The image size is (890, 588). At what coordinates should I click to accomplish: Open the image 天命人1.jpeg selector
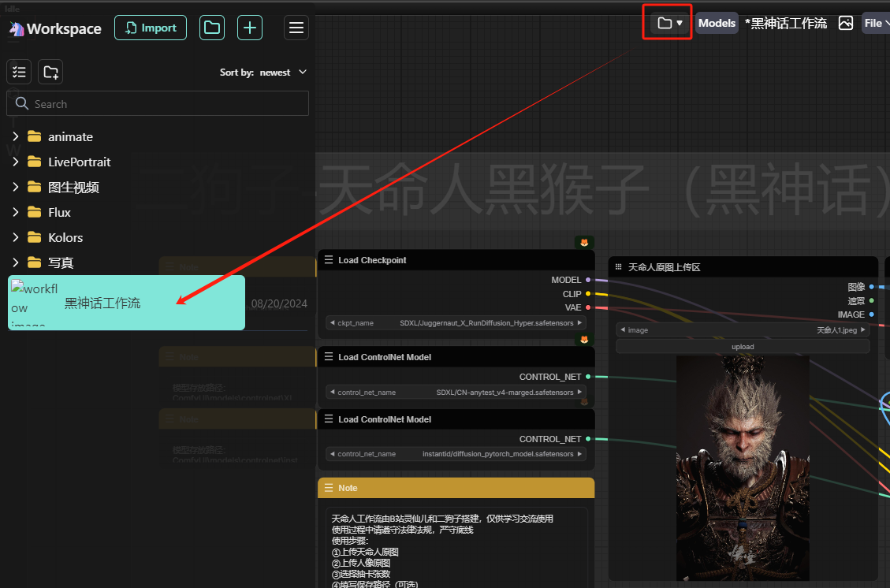tap(743, 329)
